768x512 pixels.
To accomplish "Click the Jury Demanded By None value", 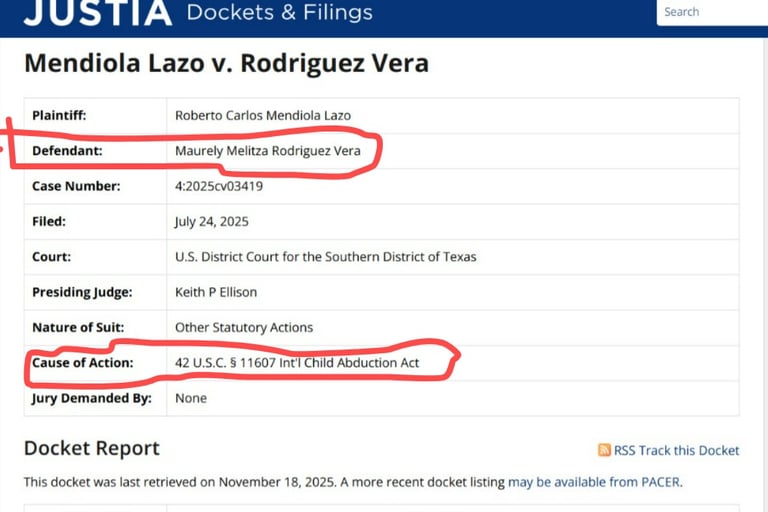I will (191, 398).
